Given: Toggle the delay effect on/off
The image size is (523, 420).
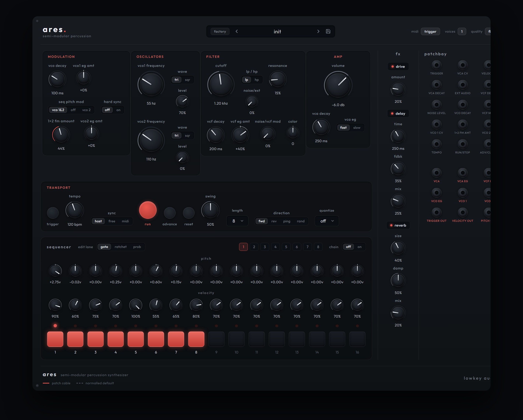Looking at the screenshot, I should pyautogui.click(x=398, y=113).
